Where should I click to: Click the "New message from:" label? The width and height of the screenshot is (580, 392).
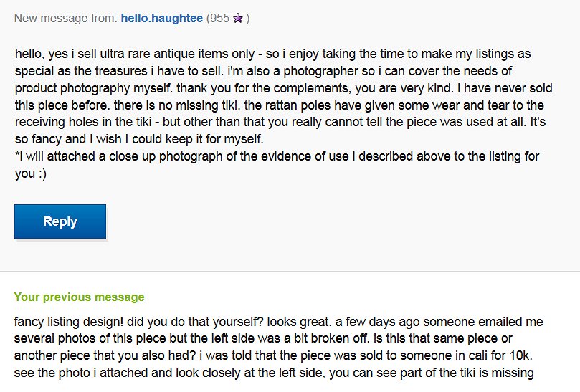click(x=66, y=19)
